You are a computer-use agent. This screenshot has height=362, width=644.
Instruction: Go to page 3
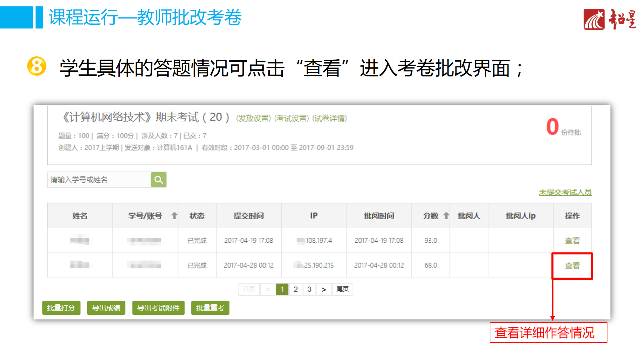309,289
